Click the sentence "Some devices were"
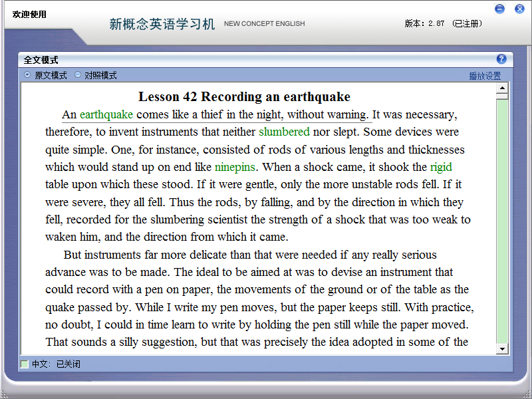The width and height of the screenshot is (532, 399). 411,132
